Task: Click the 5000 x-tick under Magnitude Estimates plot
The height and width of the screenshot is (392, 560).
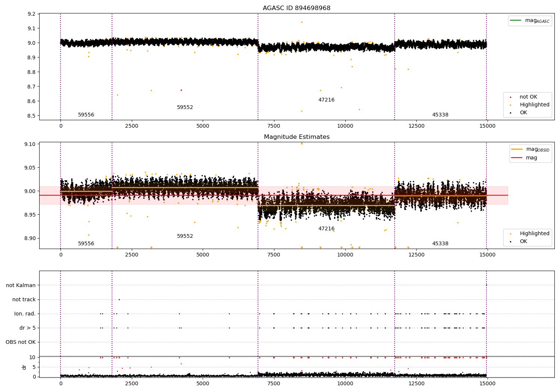Action: [203, 255]
